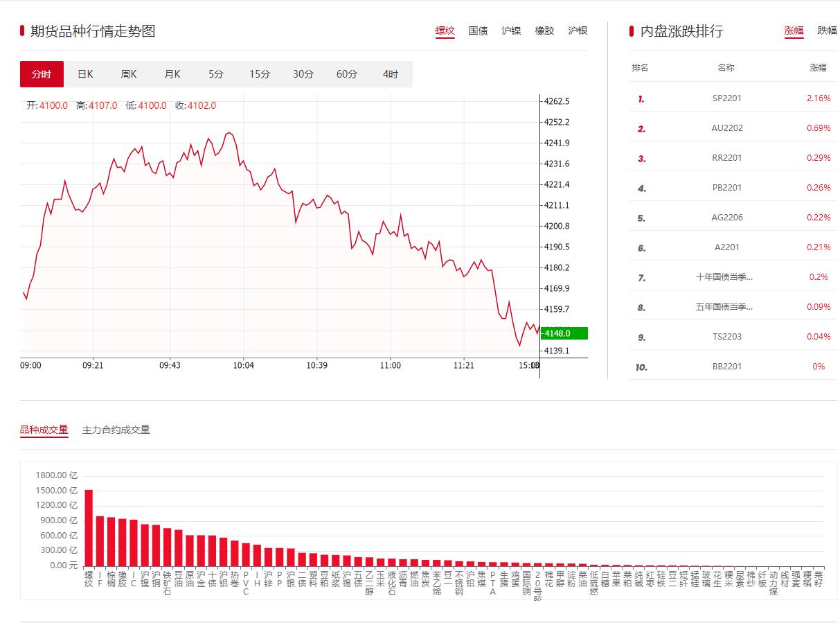View the 橡胶 futures trend

(544, 30)
